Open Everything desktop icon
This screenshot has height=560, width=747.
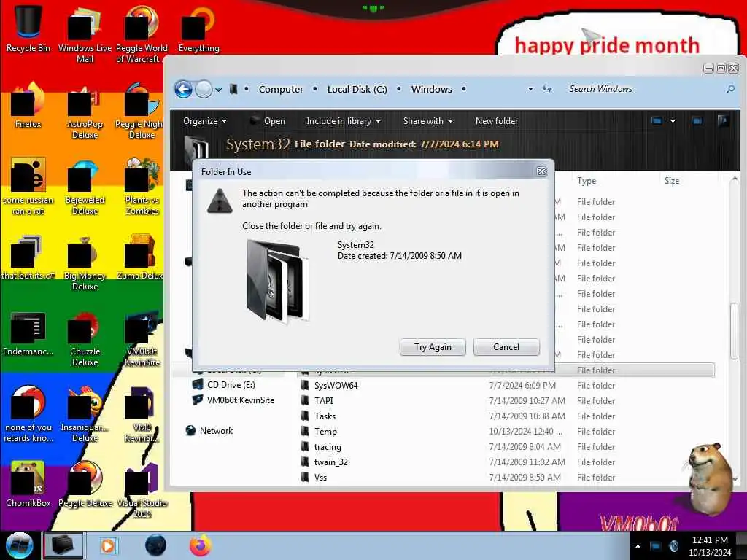[198, 28]
